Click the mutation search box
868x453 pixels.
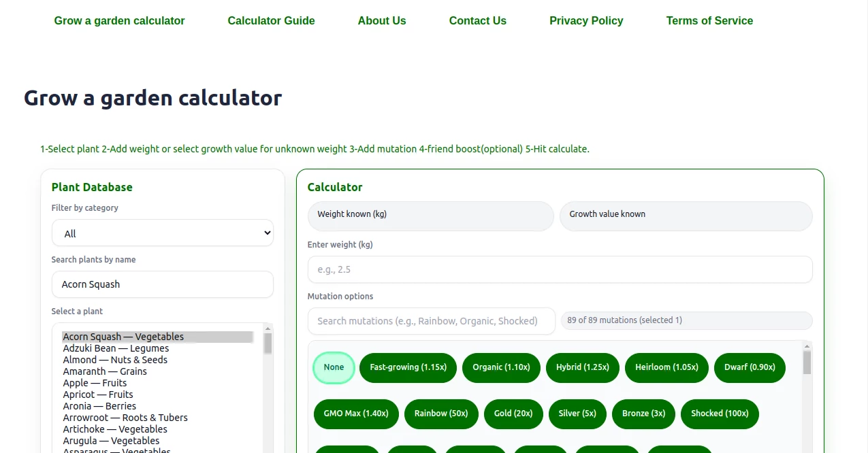430,320
